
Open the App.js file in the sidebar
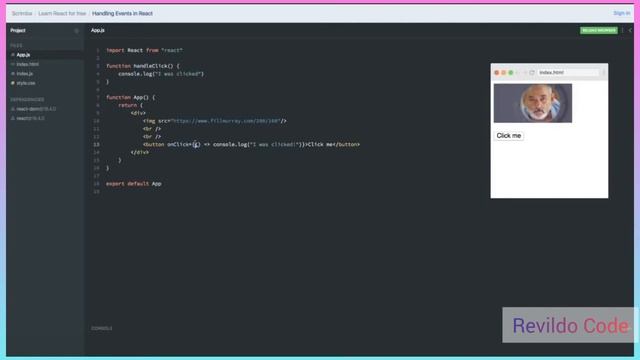pos(23,55)
